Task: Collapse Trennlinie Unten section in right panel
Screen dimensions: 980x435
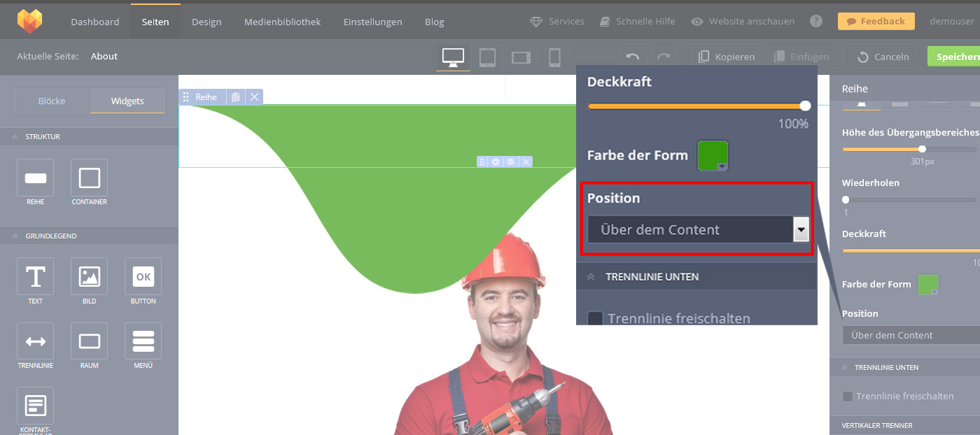Action: [x=844, y=367]
